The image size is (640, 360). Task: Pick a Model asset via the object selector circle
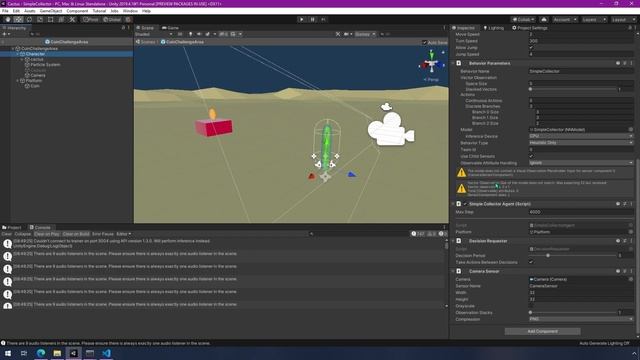tap(631, 129)
